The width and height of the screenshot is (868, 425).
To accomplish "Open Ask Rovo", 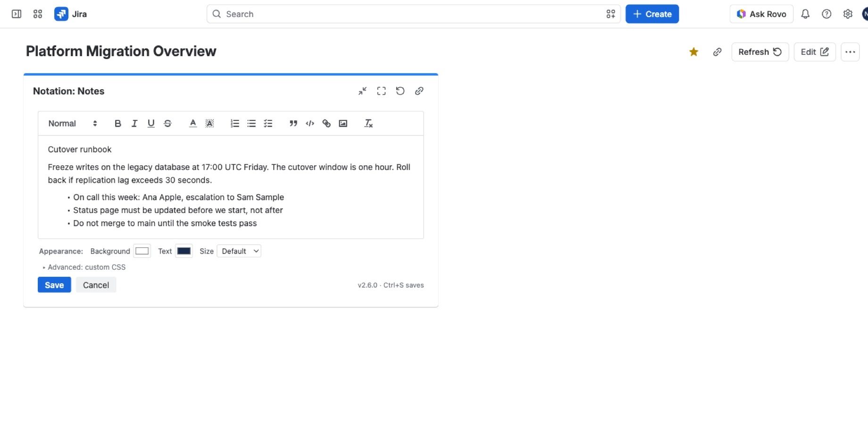I will pyautogui.click(x=761, y=14).
